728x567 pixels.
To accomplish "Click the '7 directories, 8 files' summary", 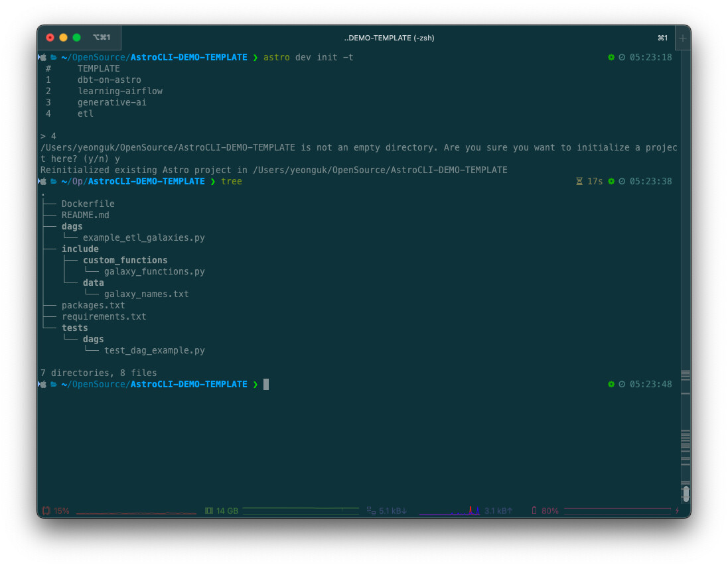I will tap(98, 373).
